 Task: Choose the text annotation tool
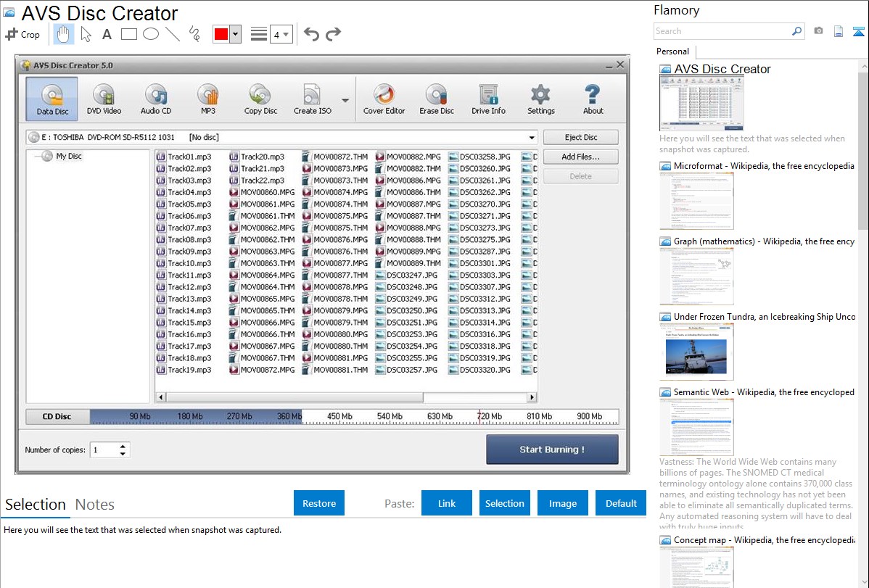(107, 34)
